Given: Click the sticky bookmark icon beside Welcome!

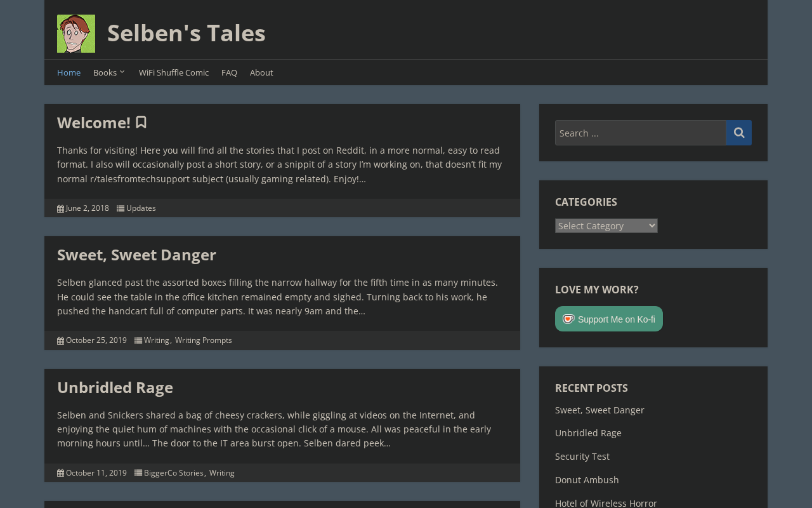Looking at the screenshot, I should click(141, 123).
